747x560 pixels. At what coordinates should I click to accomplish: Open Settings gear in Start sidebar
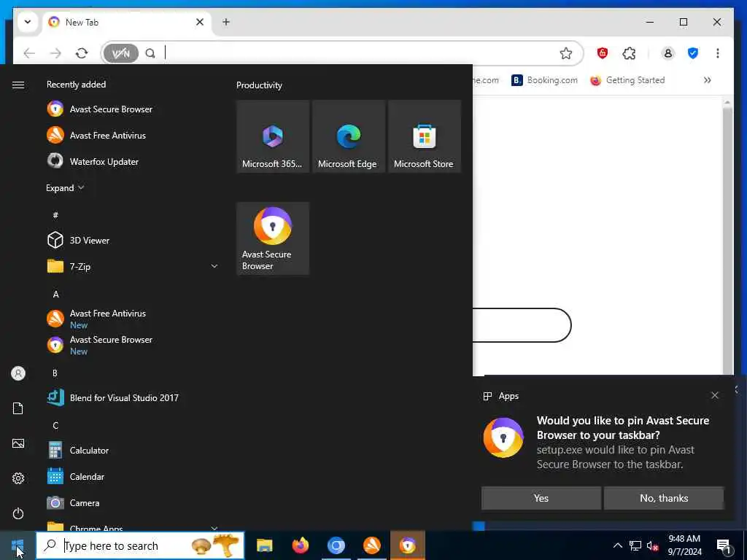tap(18, 478)
